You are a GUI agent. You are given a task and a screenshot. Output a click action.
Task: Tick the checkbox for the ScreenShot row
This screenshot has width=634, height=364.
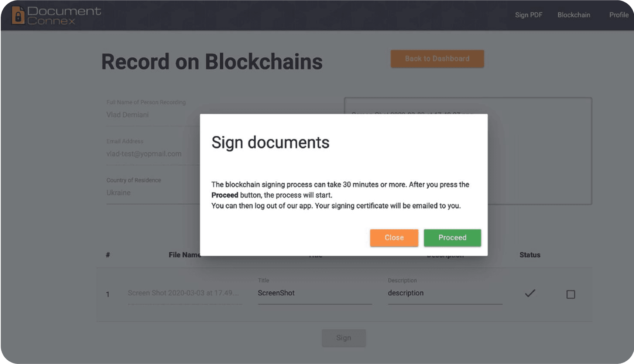click(570, 294)
